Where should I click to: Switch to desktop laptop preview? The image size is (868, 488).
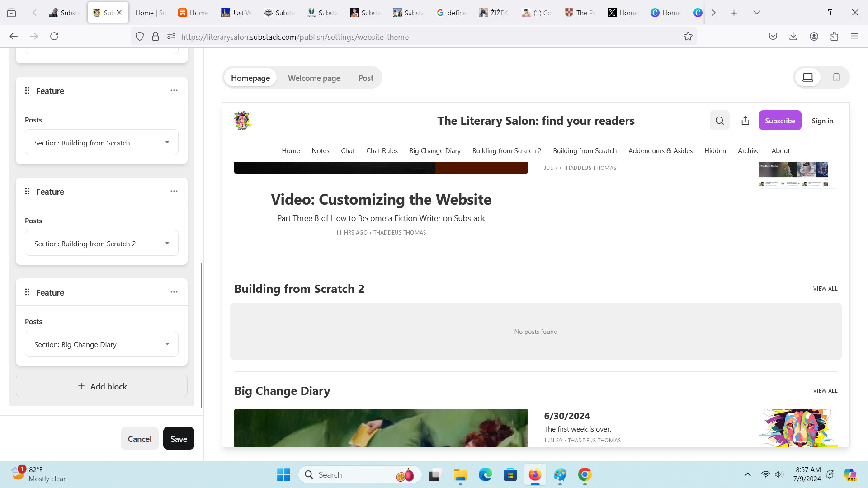808,77
